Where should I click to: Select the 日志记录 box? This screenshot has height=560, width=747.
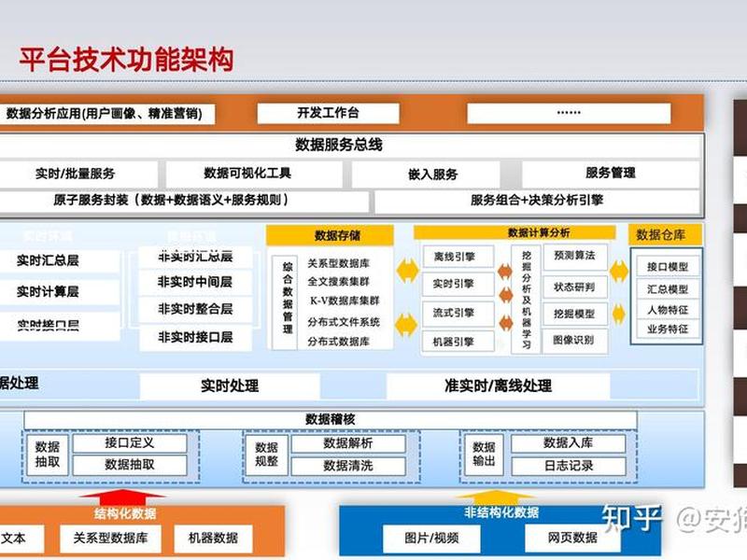pos(569,466)
